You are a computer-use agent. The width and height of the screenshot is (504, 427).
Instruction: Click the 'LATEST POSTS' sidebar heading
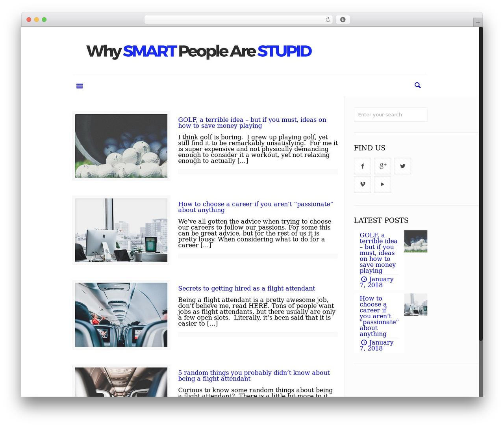pos(381,220)
